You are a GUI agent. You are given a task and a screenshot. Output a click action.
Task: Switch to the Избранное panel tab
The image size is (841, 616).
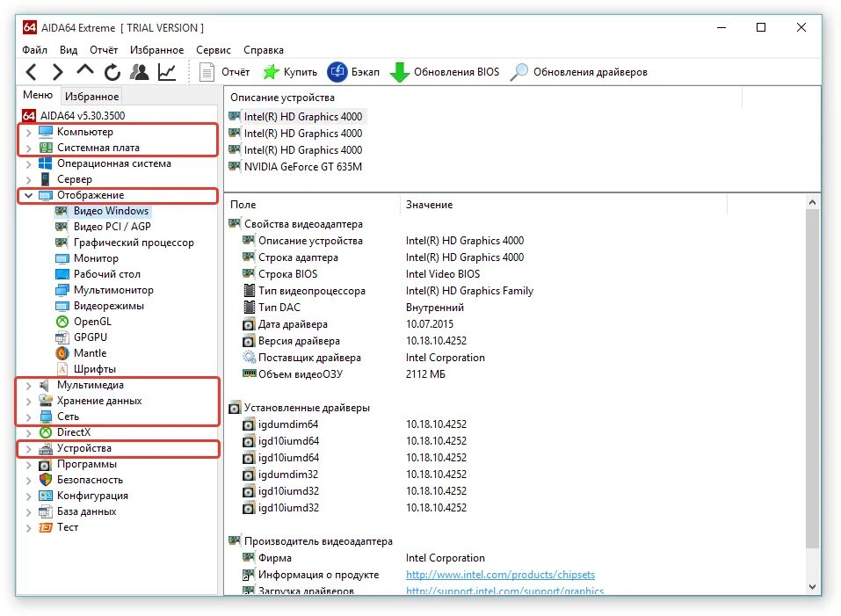(x=91, y=97)
